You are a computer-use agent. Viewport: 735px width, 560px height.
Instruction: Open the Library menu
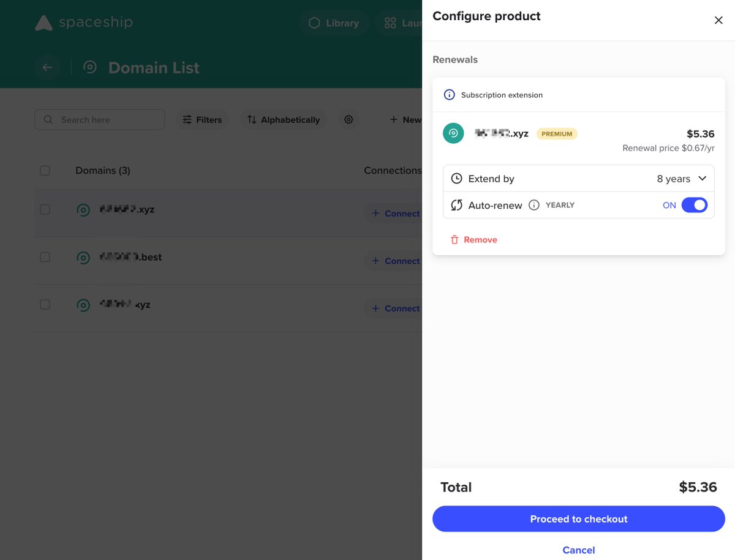click(334, 23)
